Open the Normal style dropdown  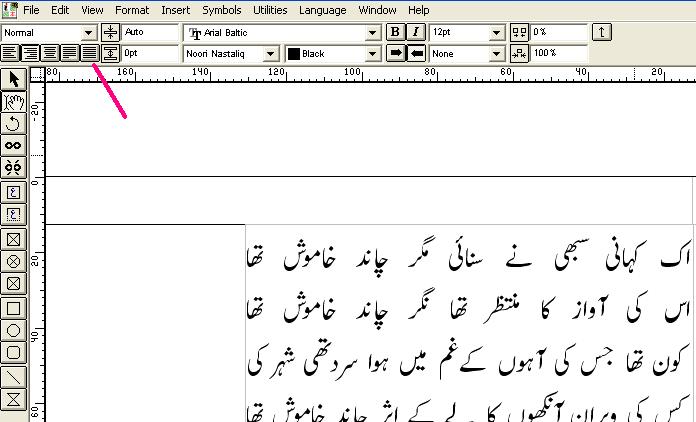[89, 33]
